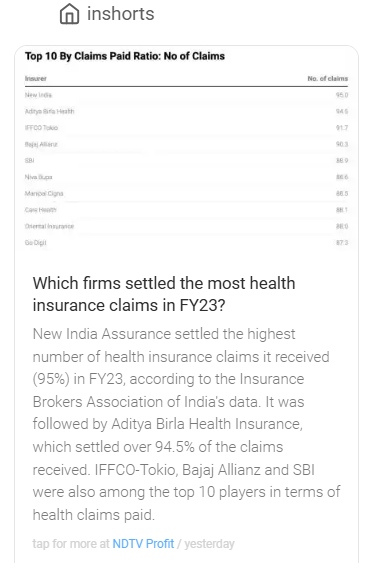The width and height of the screenshot is (375, 563).
Task: Click the New India row in the table
Action: pos(186,95)
